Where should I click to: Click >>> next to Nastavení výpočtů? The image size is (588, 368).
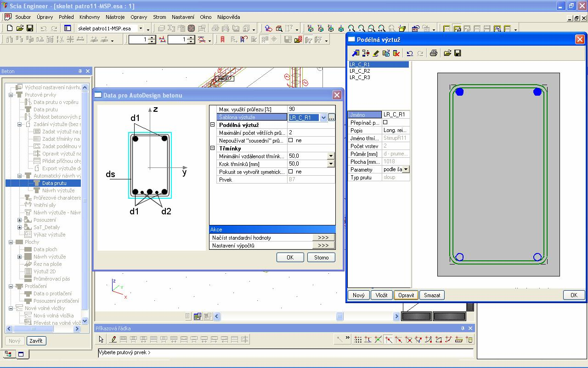pos(323,246)
